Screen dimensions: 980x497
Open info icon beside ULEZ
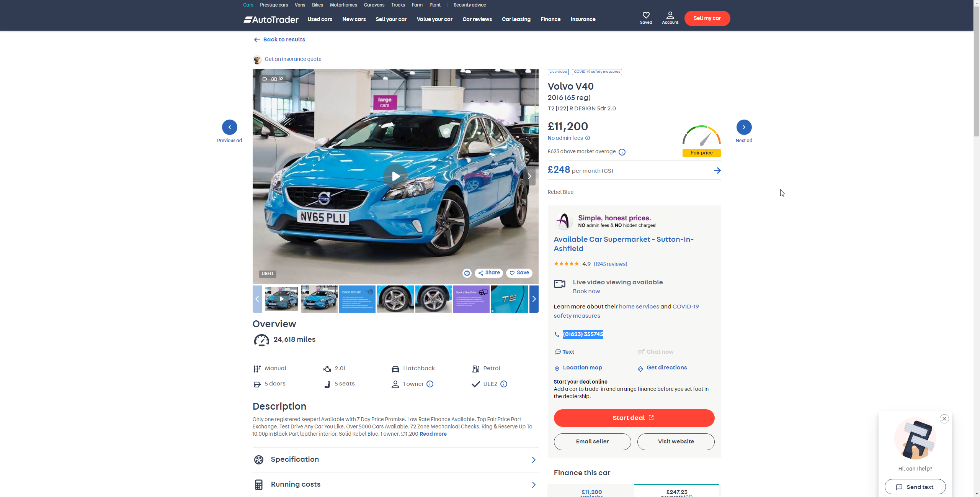click(504, 384)
